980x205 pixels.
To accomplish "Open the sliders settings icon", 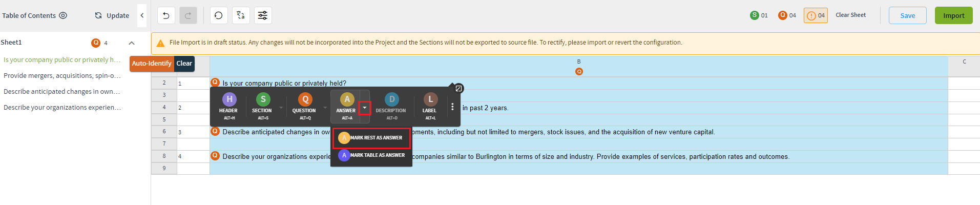I will [263, 15].
